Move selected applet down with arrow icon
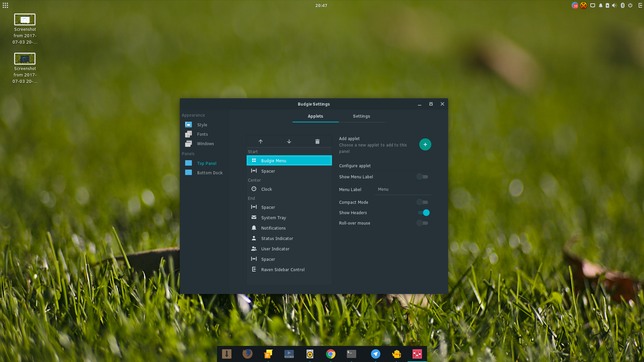Viewport: 644px width, 362px height. (289, 141)
